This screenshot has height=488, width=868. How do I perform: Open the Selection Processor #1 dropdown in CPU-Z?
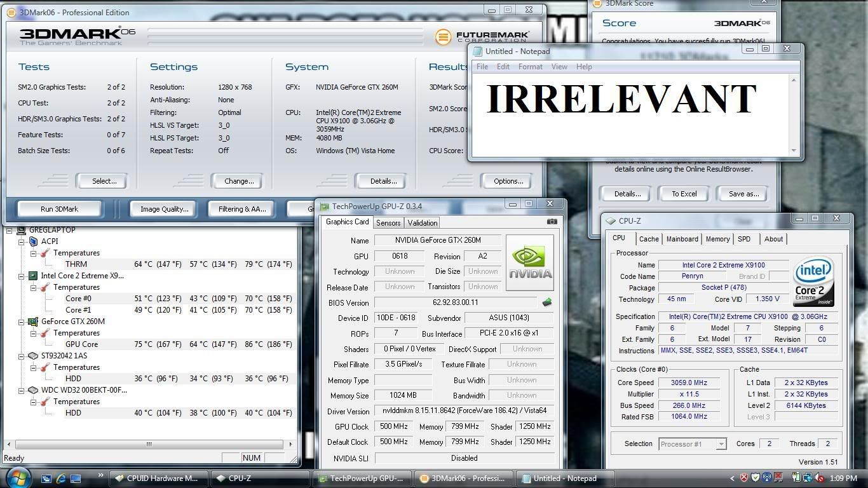721,444
